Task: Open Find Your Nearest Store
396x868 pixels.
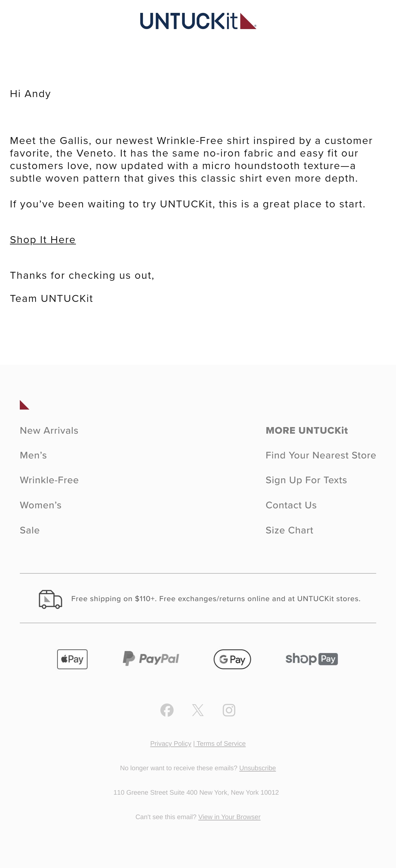Action: click(320, 455)
